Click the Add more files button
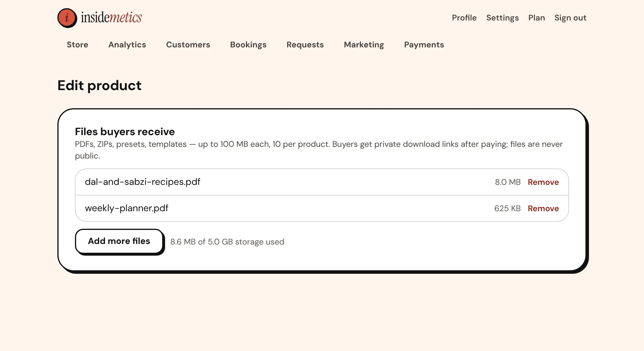Screen dimensions: 644x351 pos(119,241)
